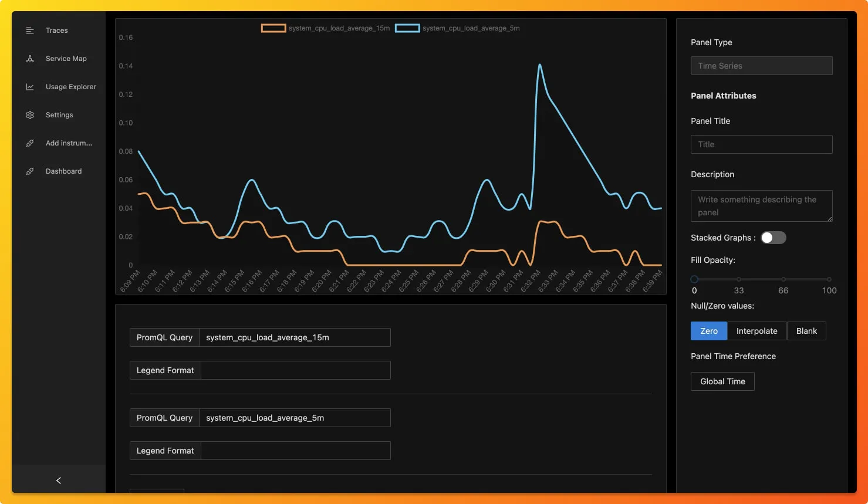The image size is (868, 504).
Task: Open the Global Time preference dropdown
Action: (x=722, y=381)
